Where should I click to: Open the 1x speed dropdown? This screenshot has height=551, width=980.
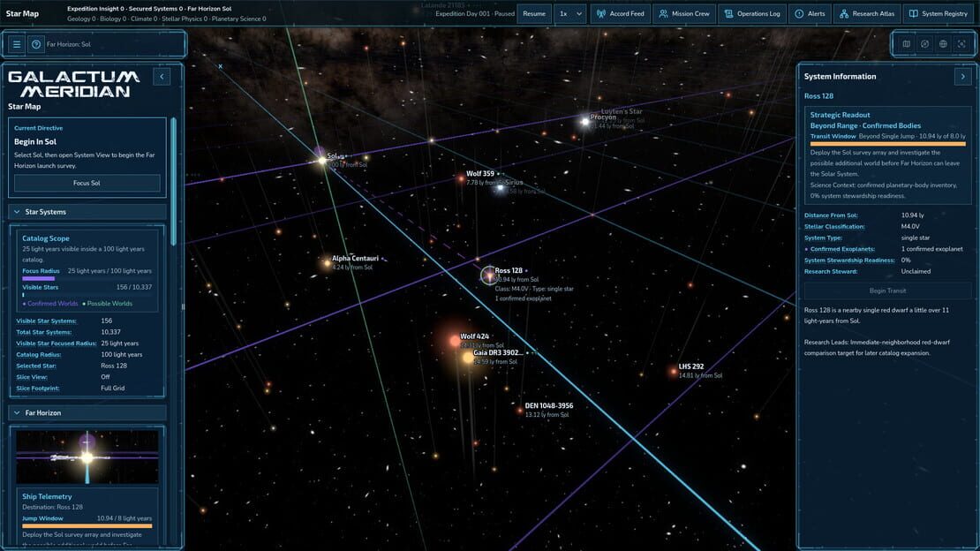tap(570, 14)
